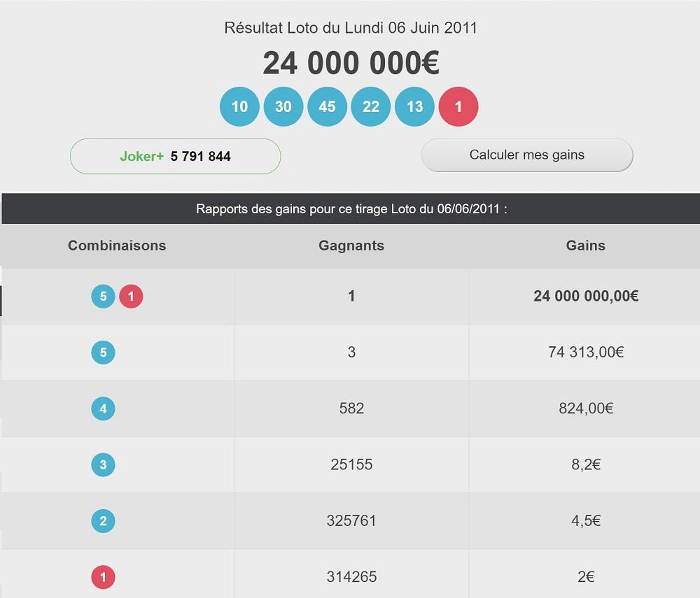700x598 pixels.
Task: Select the Gagnants column header
Action: click(x=351, y=245)
